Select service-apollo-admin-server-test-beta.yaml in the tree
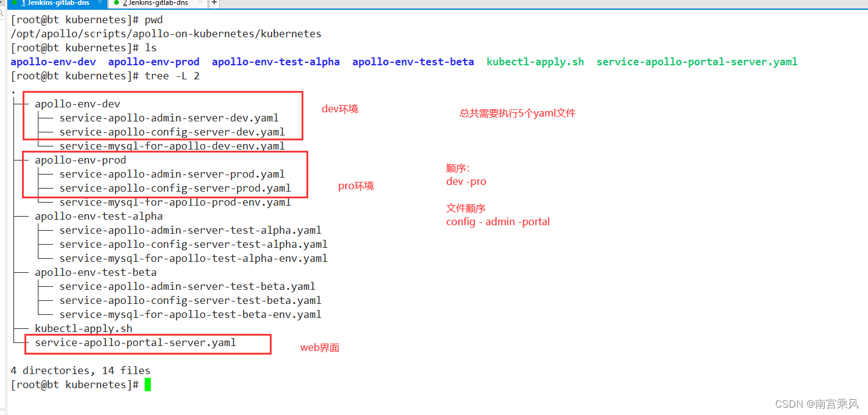The height and width of the screenshot is (415, 868). pos(187,286)
